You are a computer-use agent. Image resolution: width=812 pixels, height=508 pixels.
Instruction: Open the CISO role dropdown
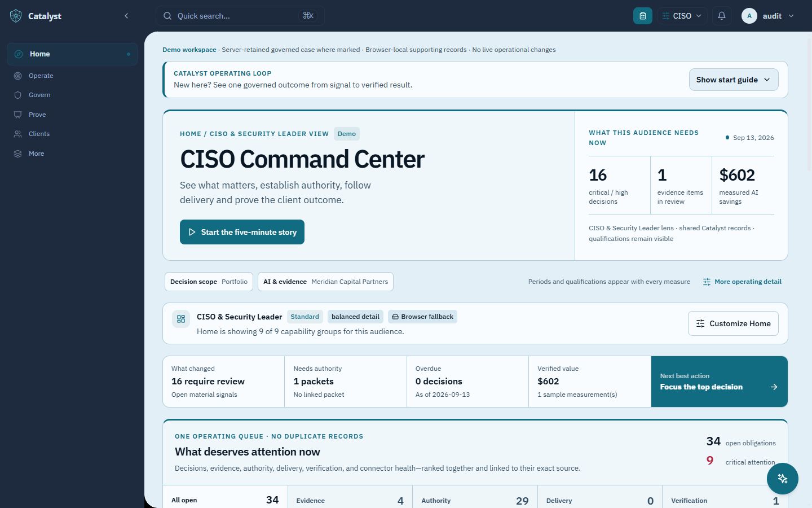pos(682,16)
